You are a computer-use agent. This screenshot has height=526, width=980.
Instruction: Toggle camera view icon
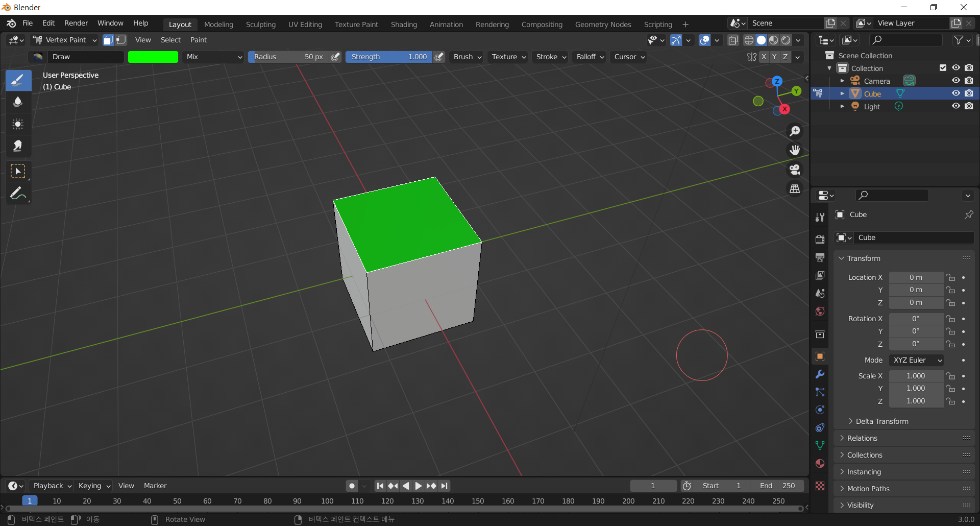[x=795, y=170]
